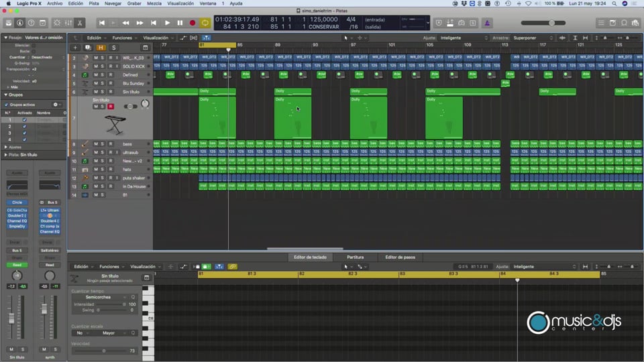Screen dimensions: 644x362
Task: Adjust the master volume slider in control bar
Action: [543, 23]
